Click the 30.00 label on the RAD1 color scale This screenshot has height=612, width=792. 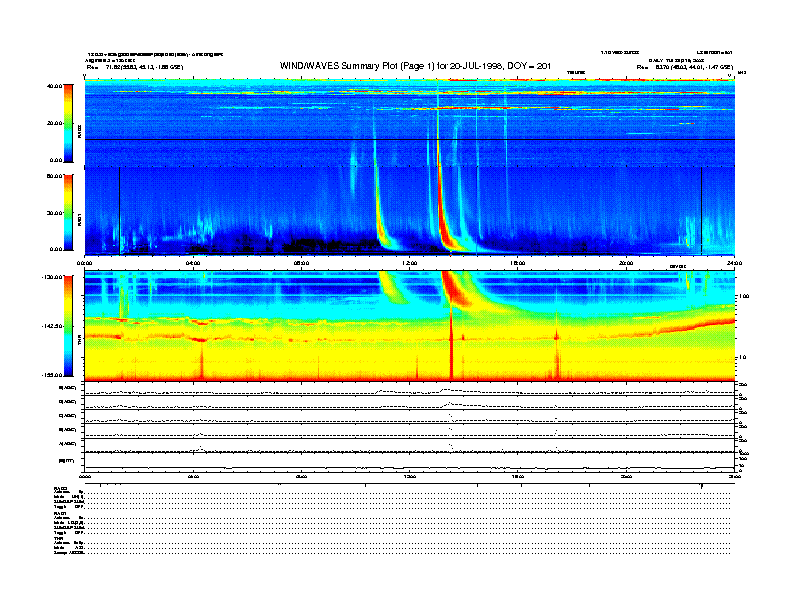click(x=54, y=213)
